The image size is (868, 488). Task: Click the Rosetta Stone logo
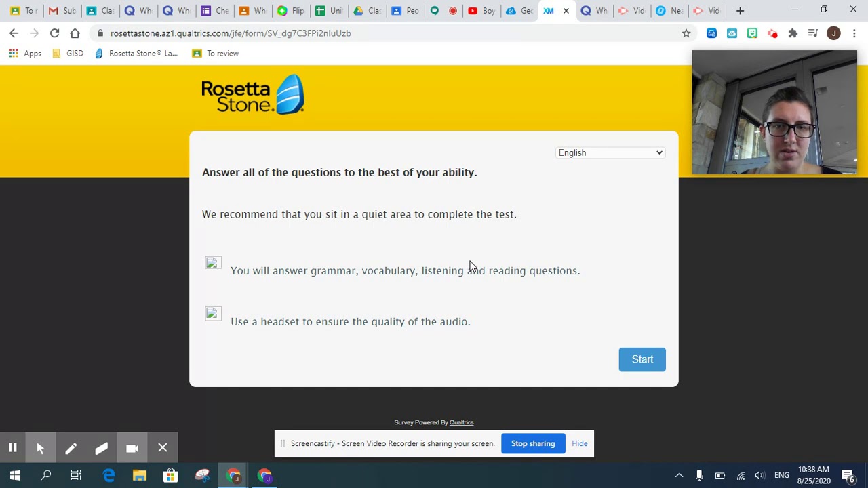pos(253,94)
